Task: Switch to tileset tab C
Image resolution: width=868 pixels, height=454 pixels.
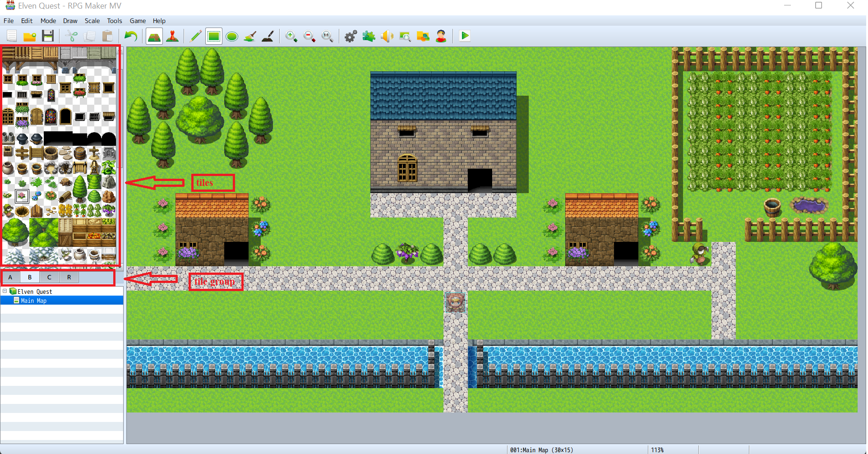Action: click(x=49, y=277)
